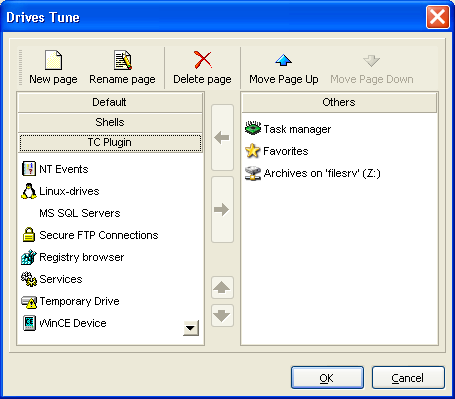
Task: Click the list scroll-down arrow
Action: 191,328
